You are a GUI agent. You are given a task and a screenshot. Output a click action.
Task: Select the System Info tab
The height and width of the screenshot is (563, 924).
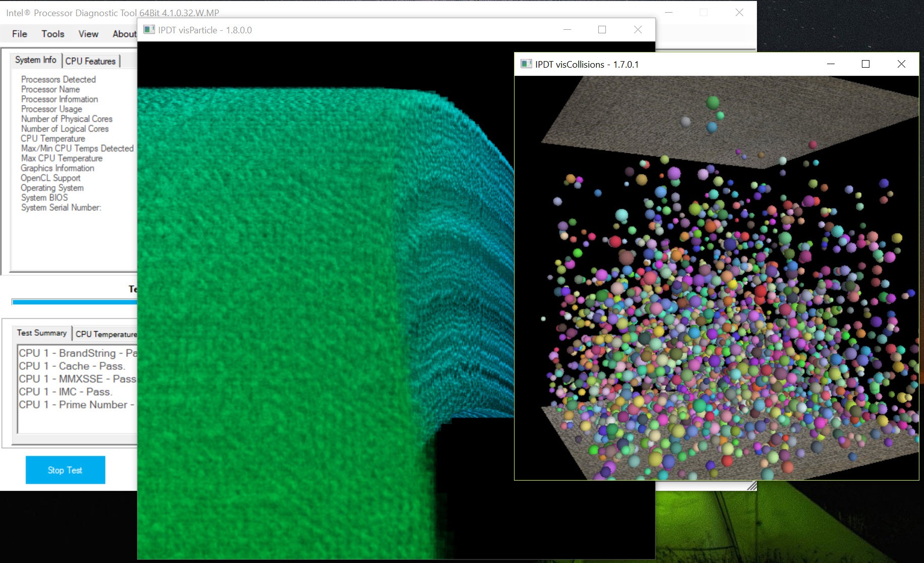tap(36, 60)
